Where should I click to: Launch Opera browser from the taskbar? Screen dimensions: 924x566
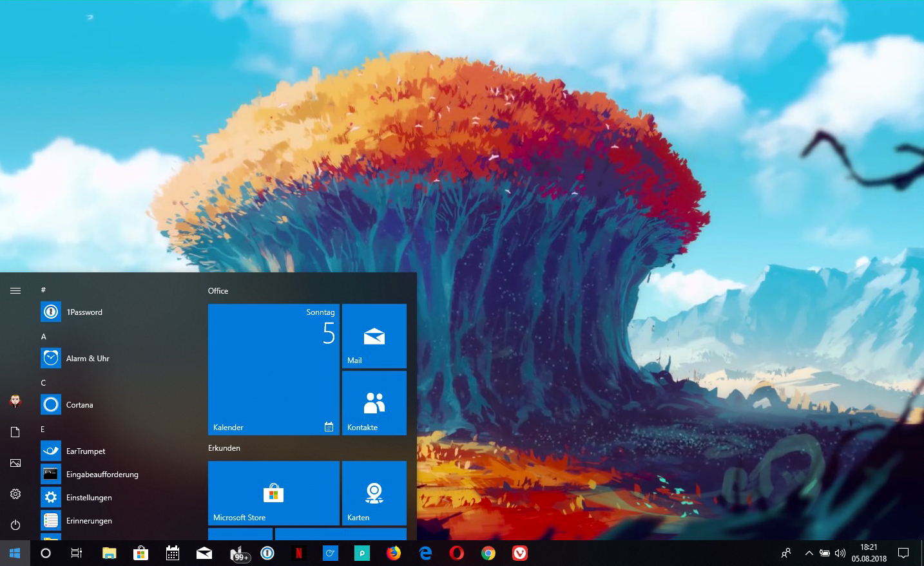coord(457,553)
